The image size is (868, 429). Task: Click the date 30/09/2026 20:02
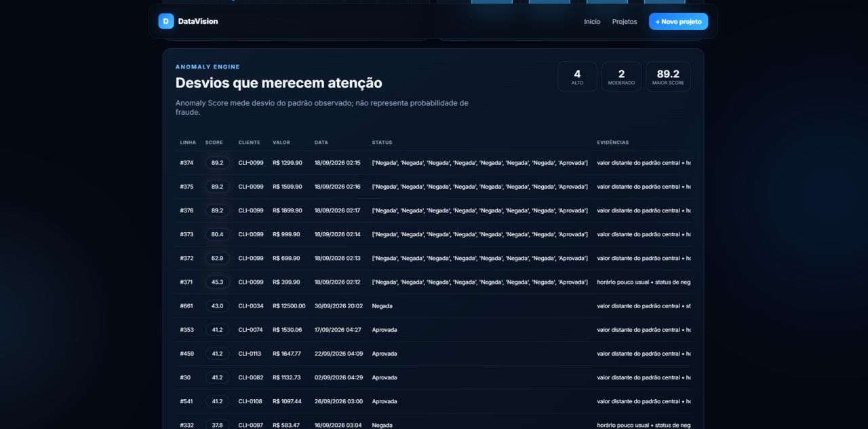[338, 306]
